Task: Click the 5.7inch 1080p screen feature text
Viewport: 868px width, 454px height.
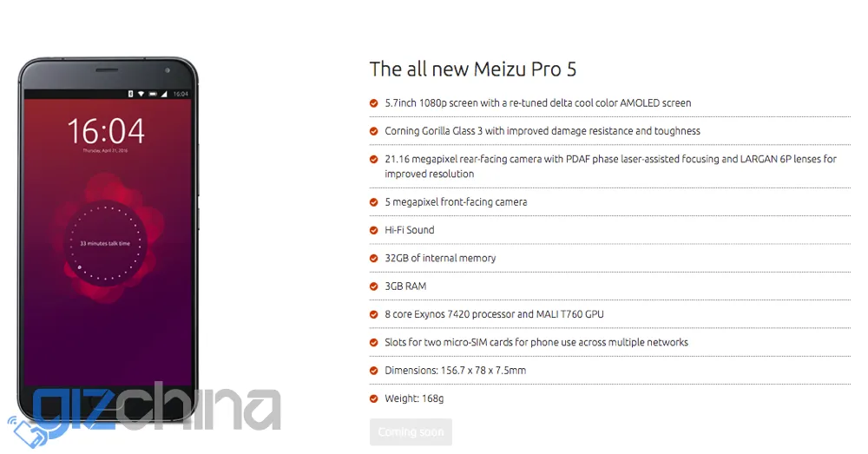Action: (x=537, y=103)
